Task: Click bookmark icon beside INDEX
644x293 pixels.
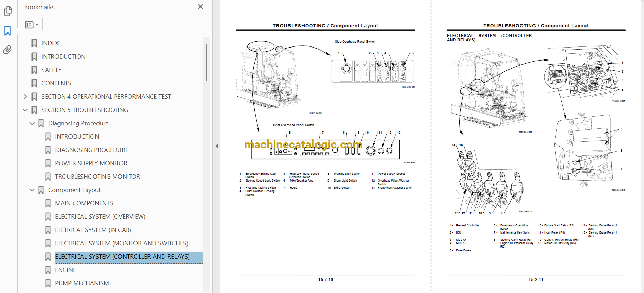Action: [x=34, y=43]
